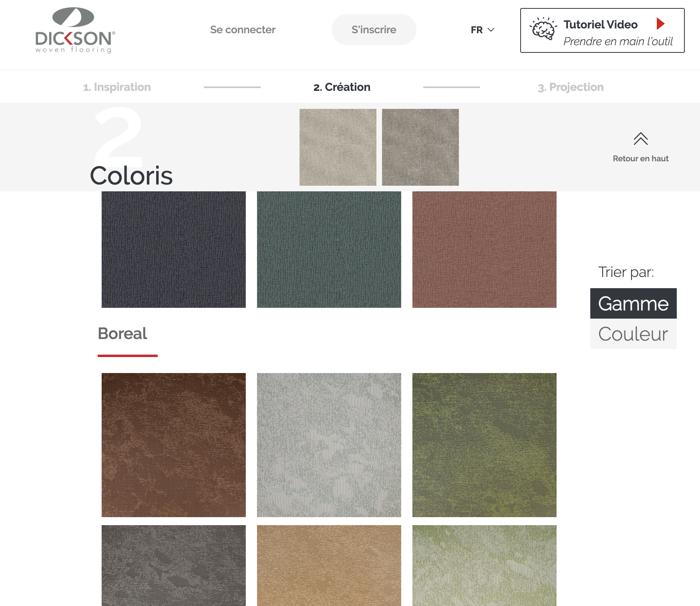Open the Se connecter login page
This screenshot has height=606, width=700.
243,30
